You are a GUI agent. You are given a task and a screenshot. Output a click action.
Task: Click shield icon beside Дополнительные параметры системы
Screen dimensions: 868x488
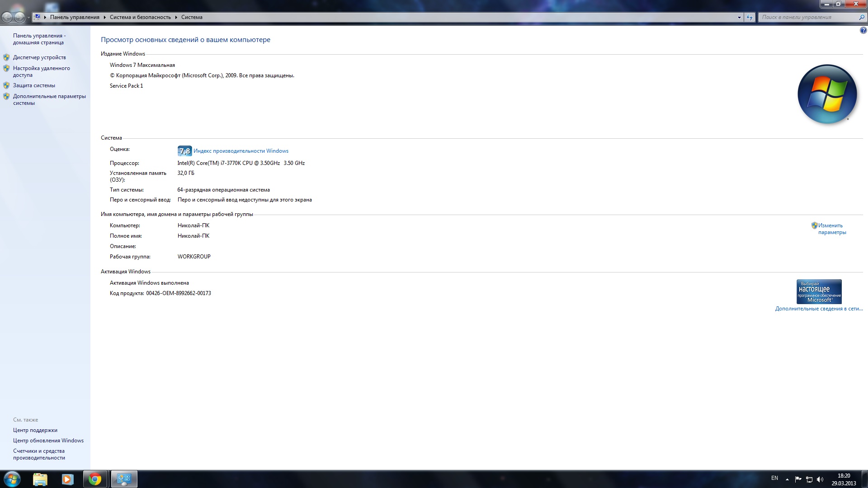pyautogui.click(x=6, y=96)
